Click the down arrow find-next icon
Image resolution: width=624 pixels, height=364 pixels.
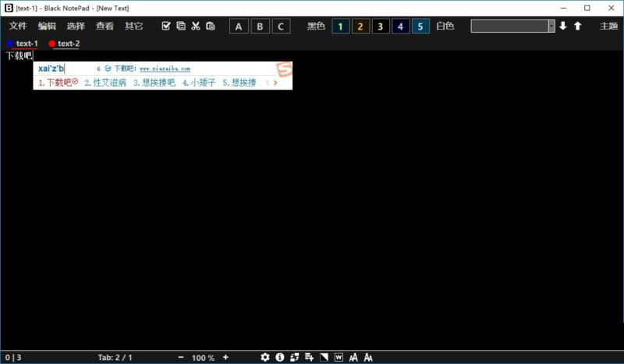(x=562, y=27)
